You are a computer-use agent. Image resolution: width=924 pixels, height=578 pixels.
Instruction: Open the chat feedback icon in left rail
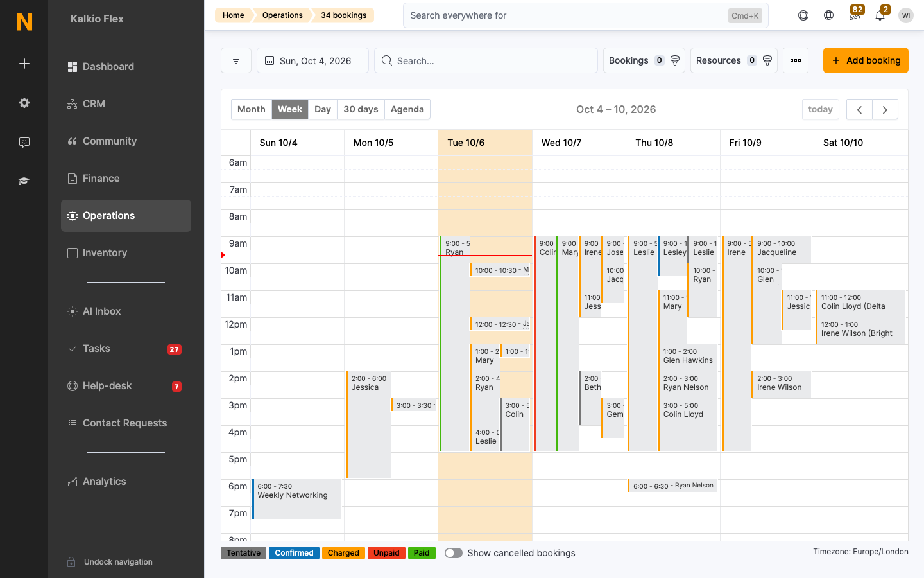[24, 142]
